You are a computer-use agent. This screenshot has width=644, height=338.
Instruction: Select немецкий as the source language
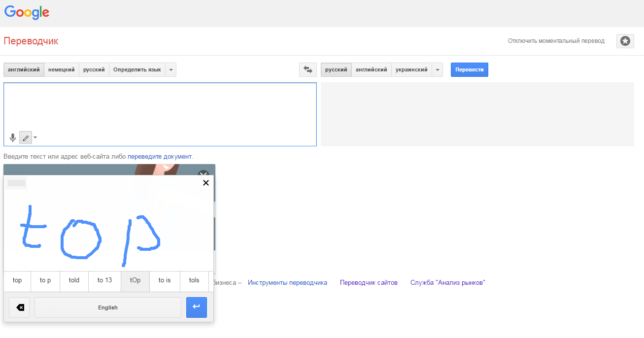point(62,70)
